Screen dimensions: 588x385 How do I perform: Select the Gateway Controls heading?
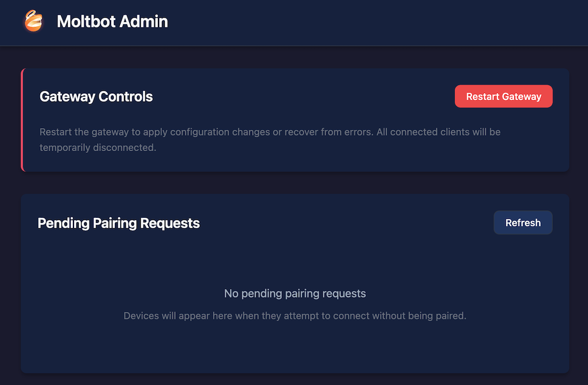click(96, 97)
